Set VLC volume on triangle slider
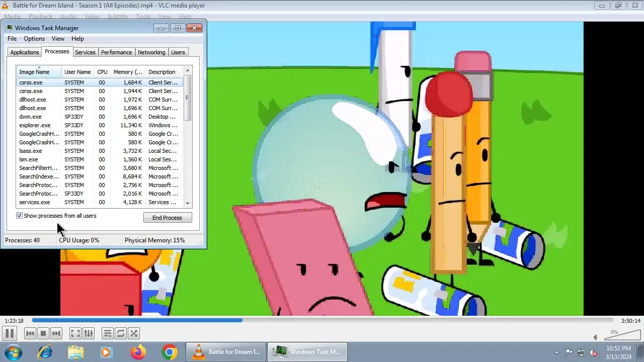The image size is (644, 362). (622, 335)
